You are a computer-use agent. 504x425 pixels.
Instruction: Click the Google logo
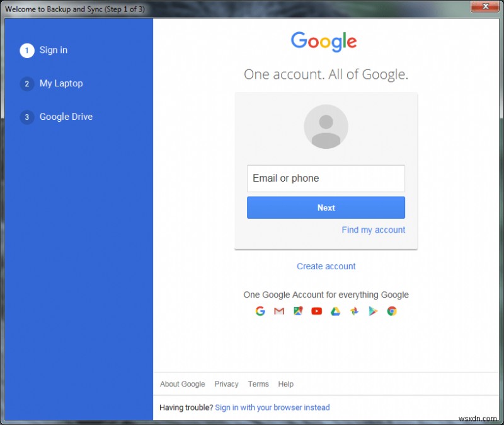324,42
